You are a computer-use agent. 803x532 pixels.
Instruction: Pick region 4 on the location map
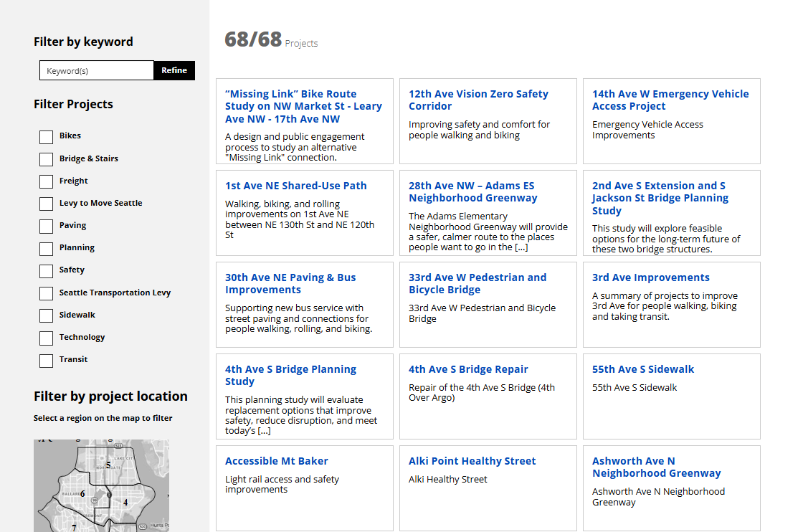coord(125,503)
